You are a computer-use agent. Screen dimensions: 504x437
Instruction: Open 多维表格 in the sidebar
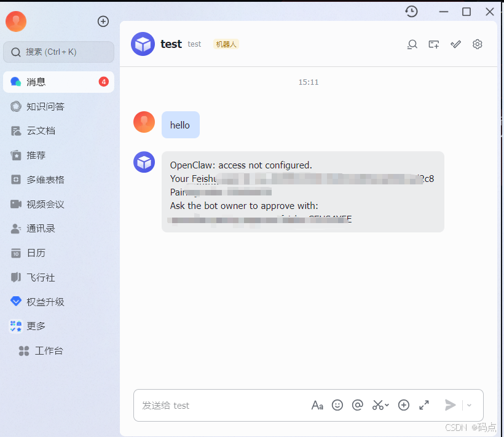tap(58, 179)
